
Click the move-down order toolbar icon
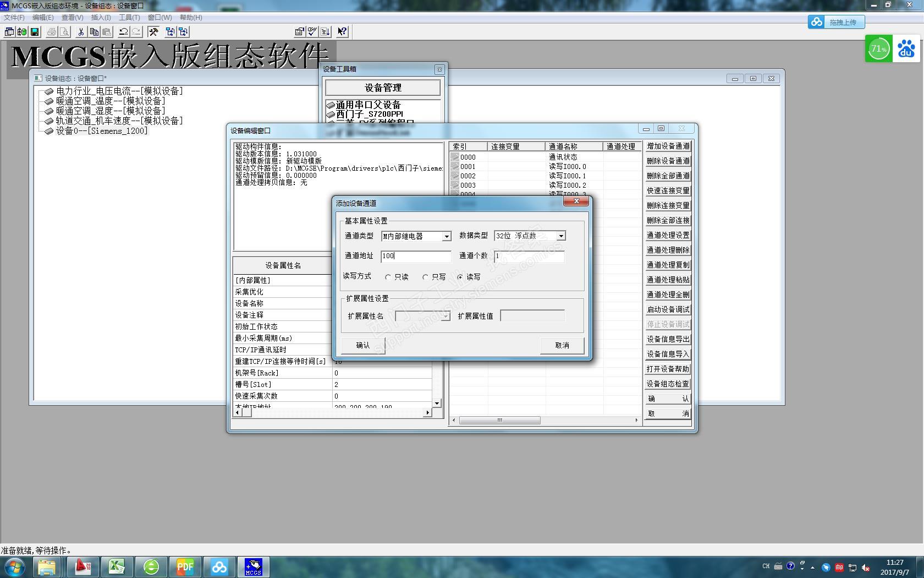pyautogui.click(x=183, y=32)
